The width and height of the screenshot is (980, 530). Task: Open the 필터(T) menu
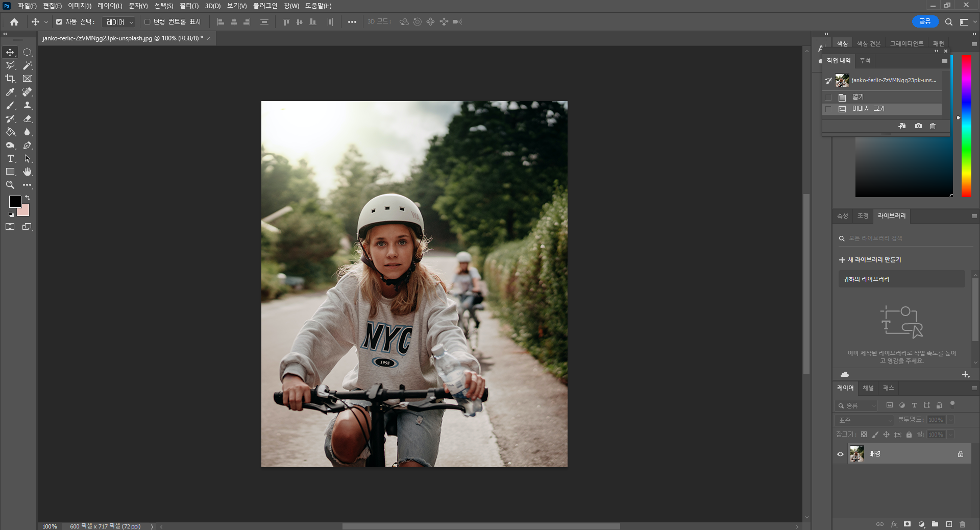click(189, 6)
